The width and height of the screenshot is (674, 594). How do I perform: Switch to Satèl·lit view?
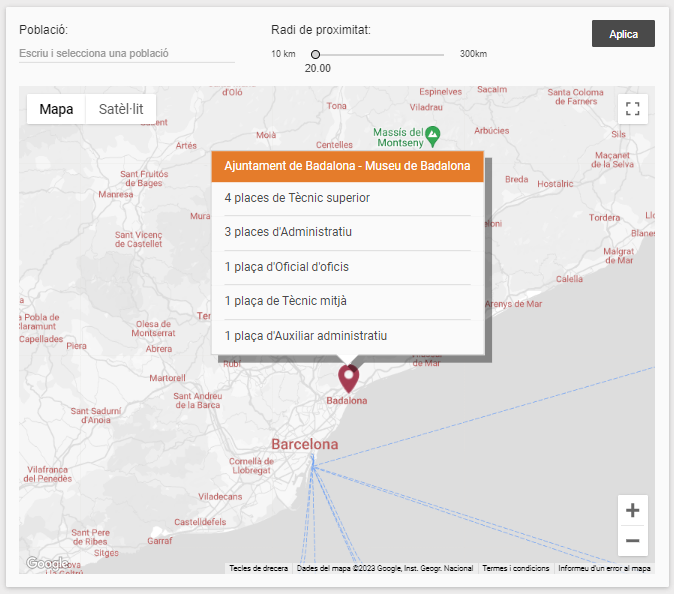tap(121, 109)
